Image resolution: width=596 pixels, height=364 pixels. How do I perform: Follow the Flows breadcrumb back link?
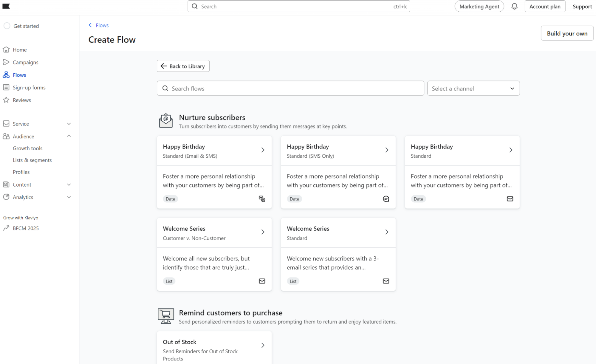click(99, 25)
